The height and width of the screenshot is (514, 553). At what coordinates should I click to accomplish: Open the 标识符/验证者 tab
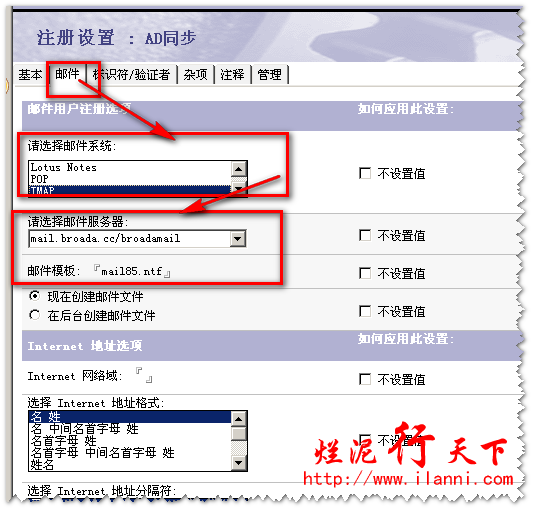131,74
